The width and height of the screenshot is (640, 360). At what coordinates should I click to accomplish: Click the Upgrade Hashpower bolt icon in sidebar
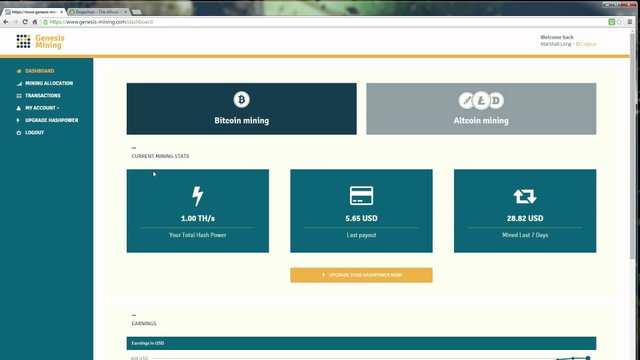pyautogui.click(x=18, y=120)
